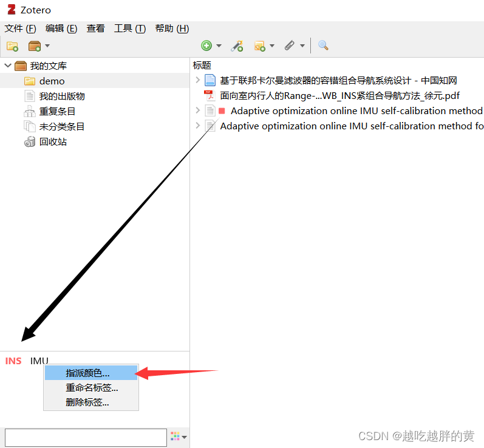The image size is (484, 448).
Task: Choose 指派颜色... from the context menu
Action: point(91,373)
